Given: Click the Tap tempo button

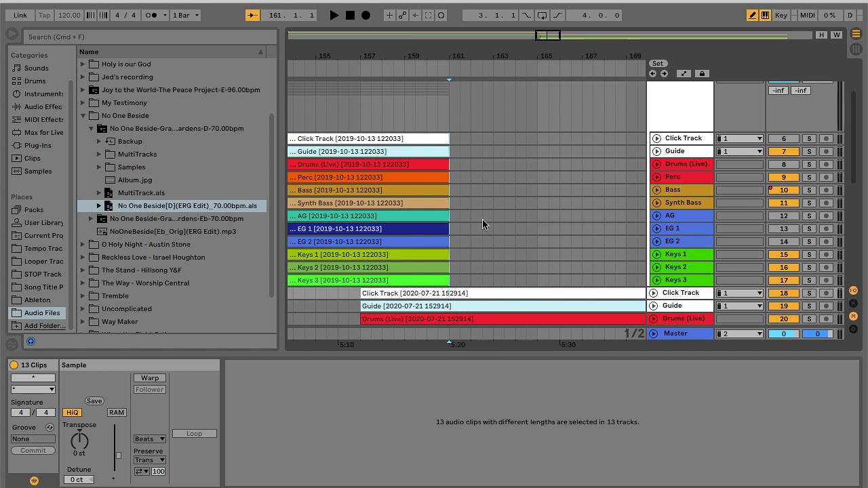Looking at the screenshot, I should point(45,15).
